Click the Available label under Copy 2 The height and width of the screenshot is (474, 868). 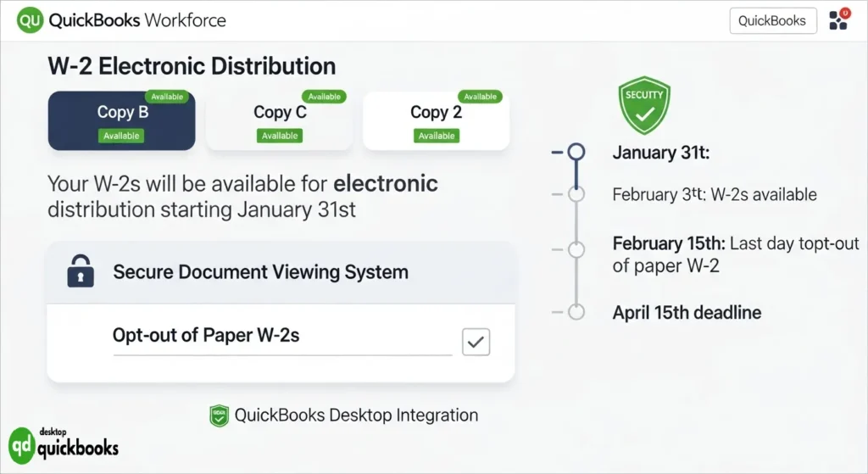[437, 136]
